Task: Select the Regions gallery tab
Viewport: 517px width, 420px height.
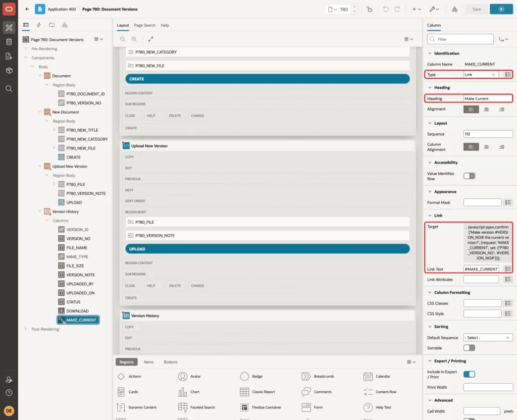Action: (x=127, y=362)
